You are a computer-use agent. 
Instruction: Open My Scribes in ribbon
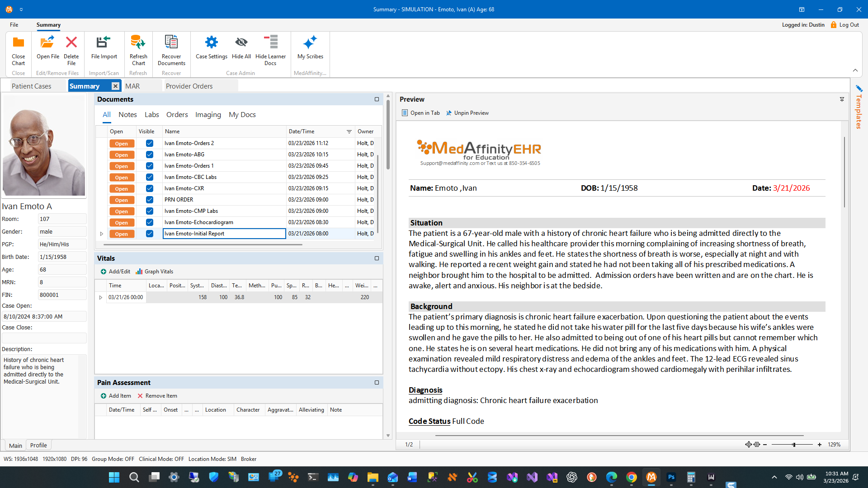pyautogui.click(x=310, y=43)
